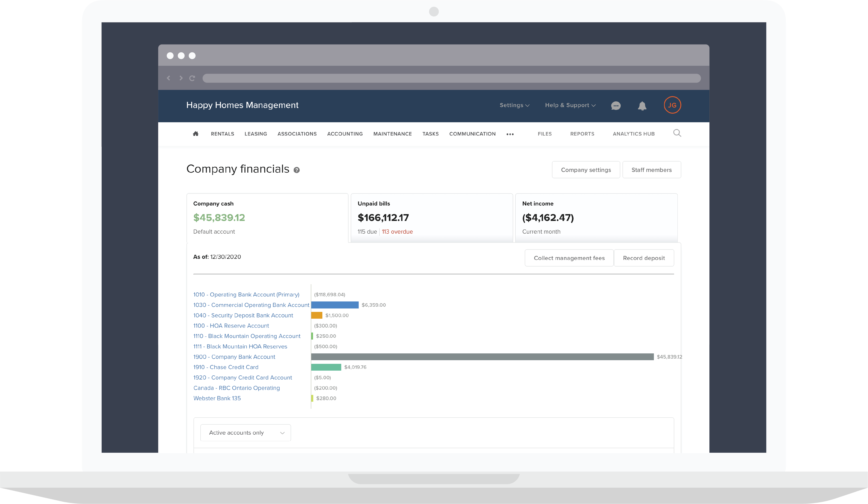
Task: Open the Communication menu
Action: tap(472, 134)
